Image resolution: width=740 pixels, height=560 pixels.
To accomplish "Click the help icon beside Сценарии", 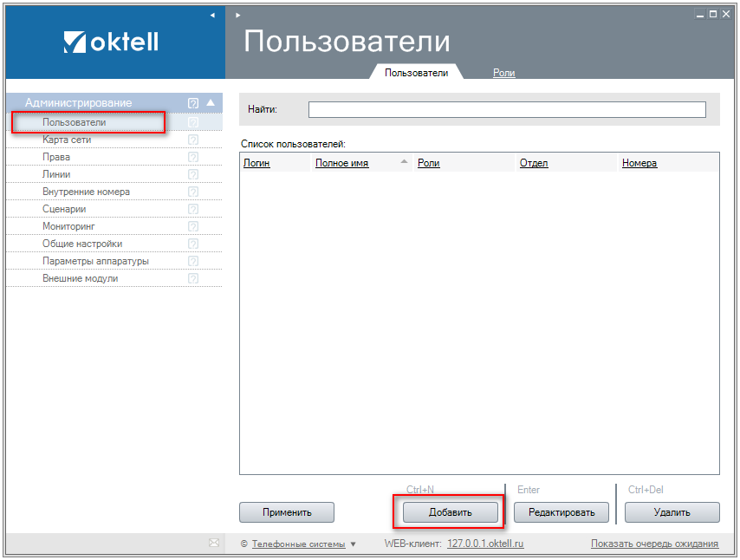I will coord(193,209).
